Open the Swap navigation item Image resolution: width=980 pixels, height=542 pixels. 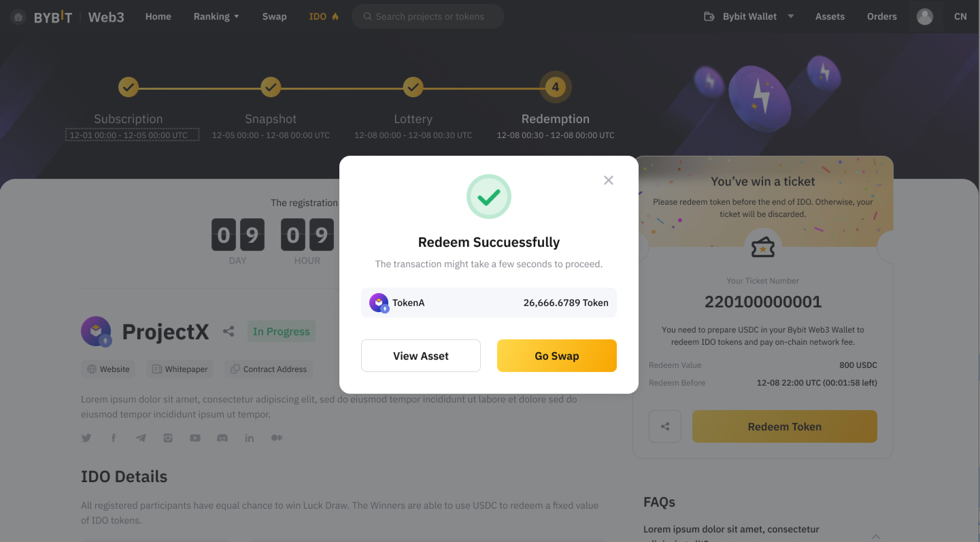[x=274, y=16]
